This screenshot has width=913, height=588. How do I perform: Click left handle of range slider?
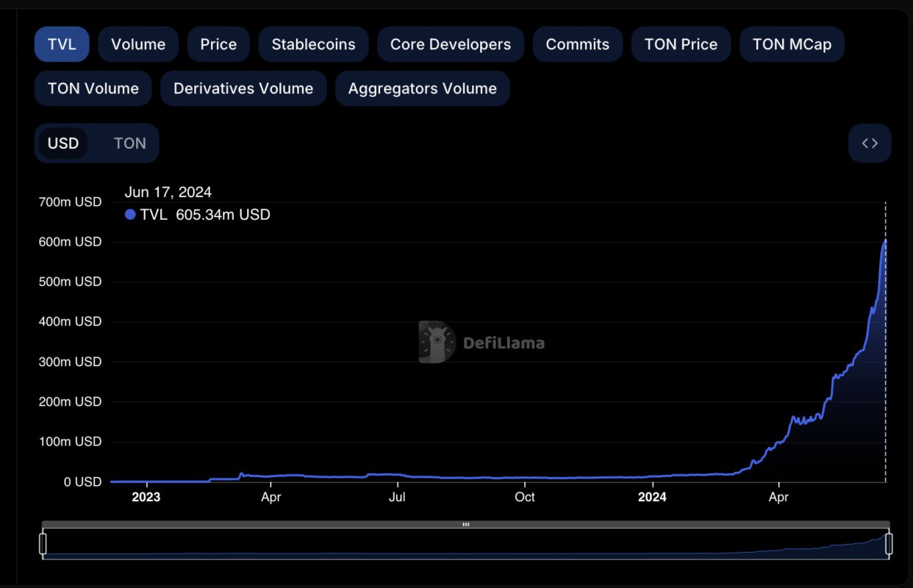point(43,544)
